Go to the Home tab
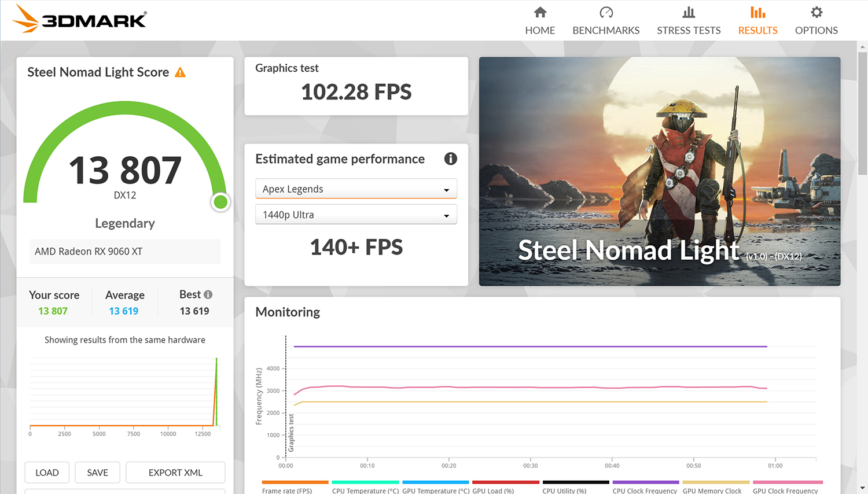Viewport: 868px width, 494px height. coord(540,21)
